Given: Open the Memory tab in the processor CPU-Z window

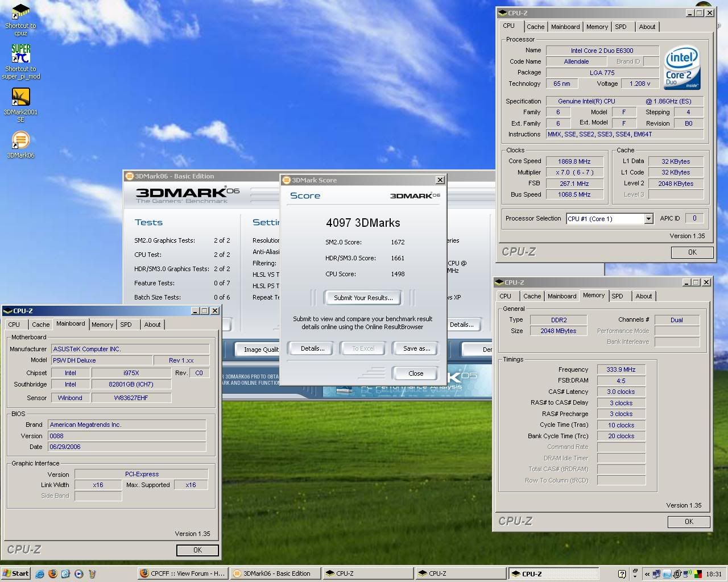Looking at the screenshot, I should coord(597,27).
